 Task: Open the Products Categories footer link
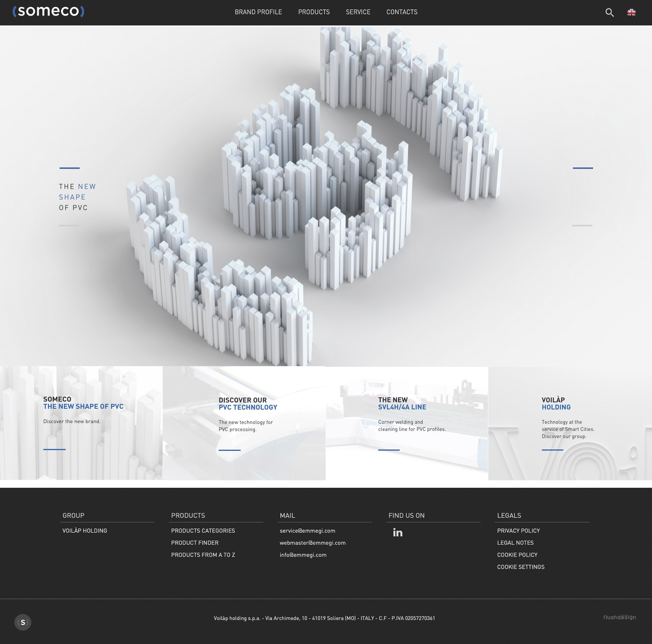203,531
